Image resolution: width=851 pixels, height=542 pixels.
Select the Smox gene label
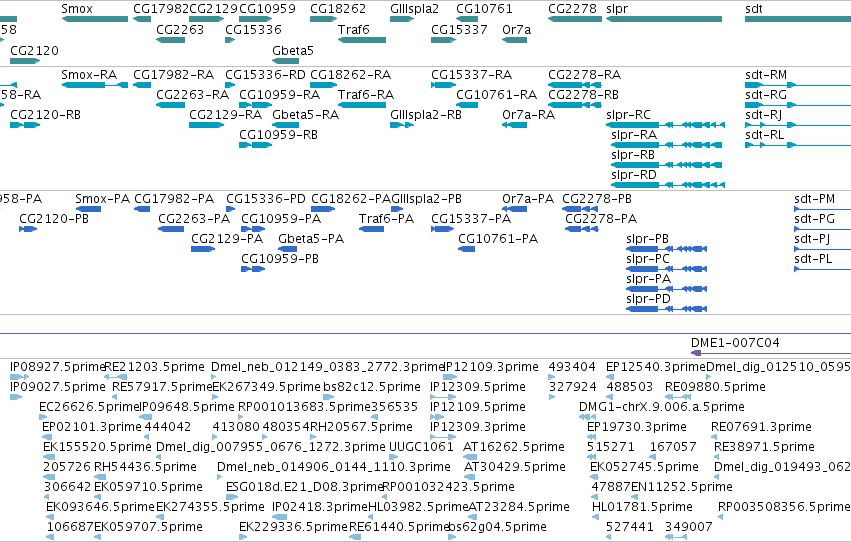pos(77,9)
